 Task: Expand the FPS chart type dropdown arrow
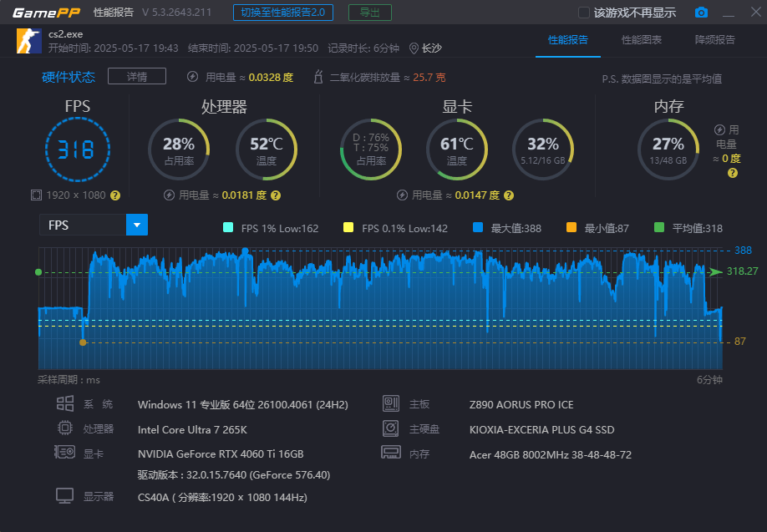click(x=137, y=225)
